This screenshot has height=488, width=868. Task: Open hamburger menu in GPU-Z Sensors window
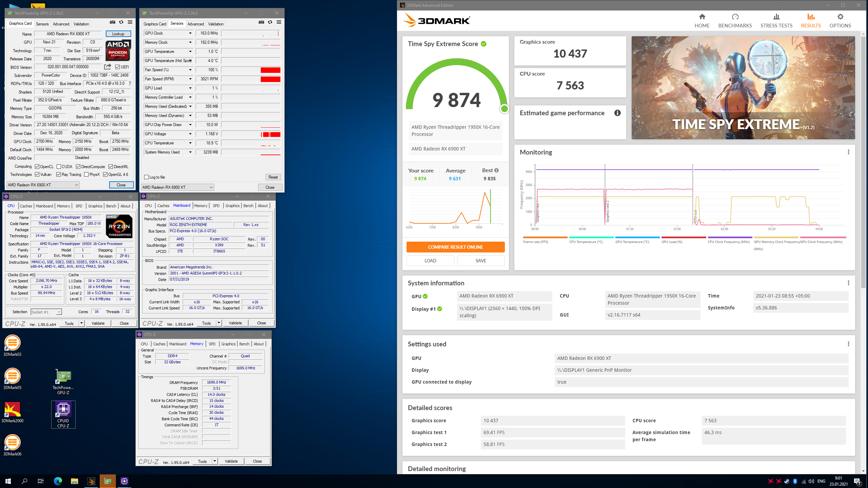click(x=279, y=22)
